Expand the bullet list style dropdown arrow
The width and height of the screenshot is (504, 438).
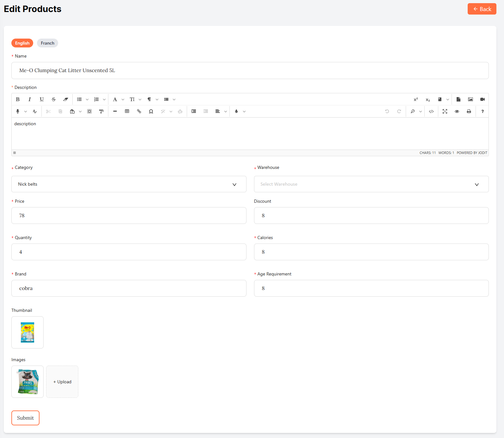point(87,99)
